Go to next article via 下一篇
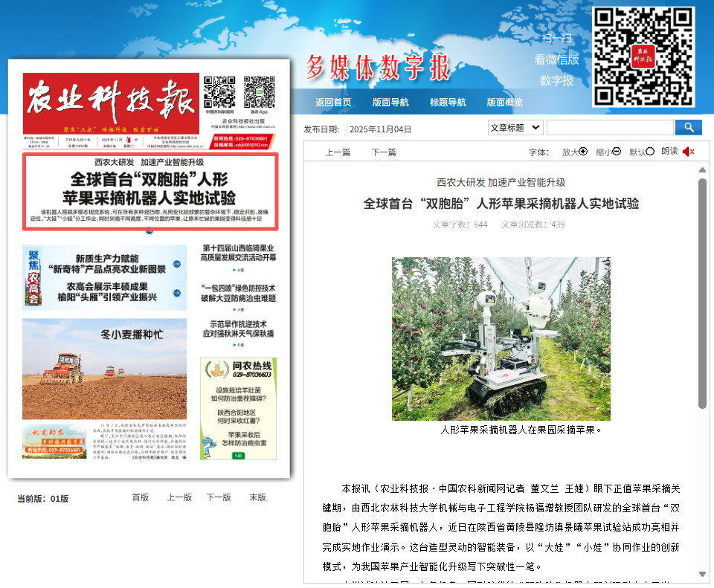The width and height of the screenshot is (714, 588). tap(384, 152)
